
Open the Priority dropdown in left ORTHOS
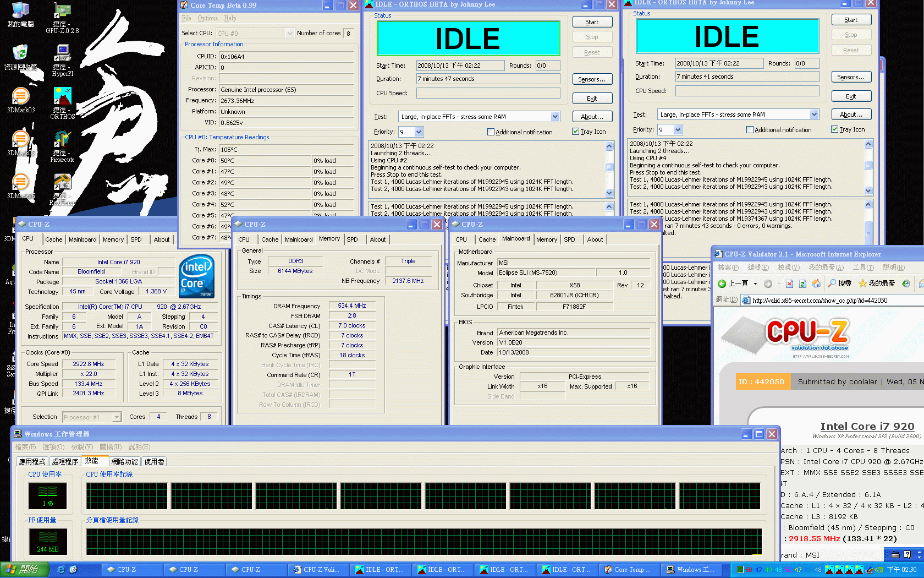click(x=419, y=132)
